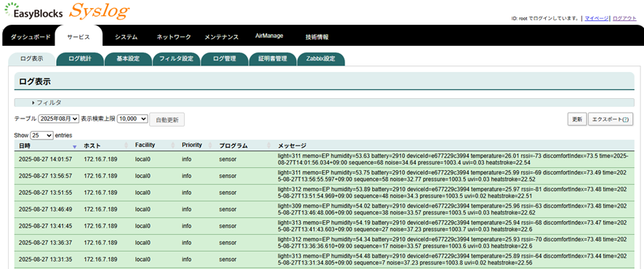Select the 2025-08-27 13:36:37 timestamp cell
Image resolution: width=644 pixels, height=269 pixels.
46,243
